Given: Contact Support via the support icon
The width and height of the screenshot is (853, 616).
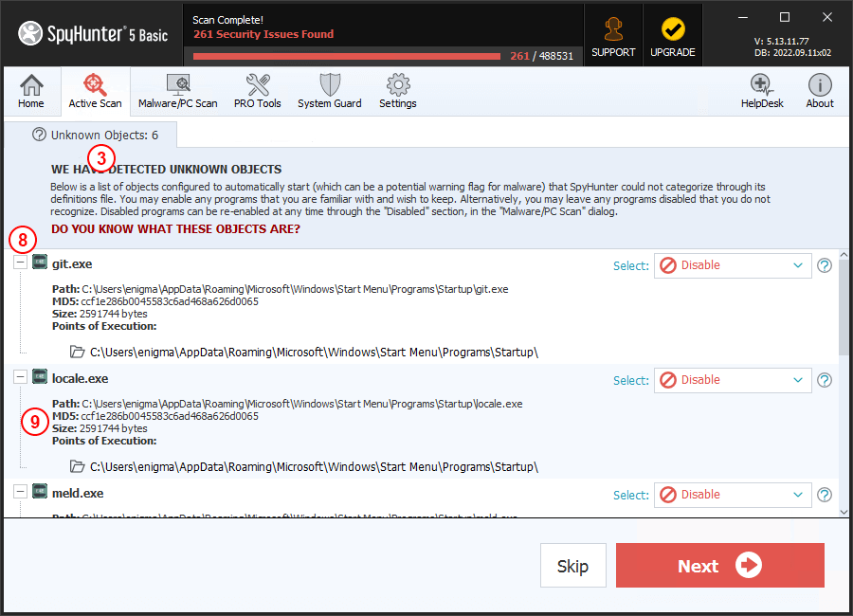Looking at the screenshot, I should (x=613, y=28).
